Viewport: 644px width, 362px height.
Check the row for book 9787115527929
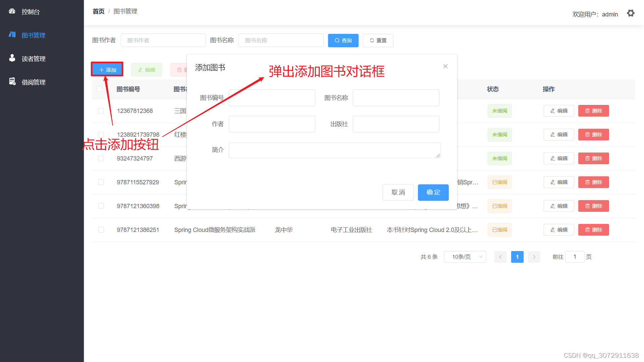pyautogui.click(x=101, y=182)
